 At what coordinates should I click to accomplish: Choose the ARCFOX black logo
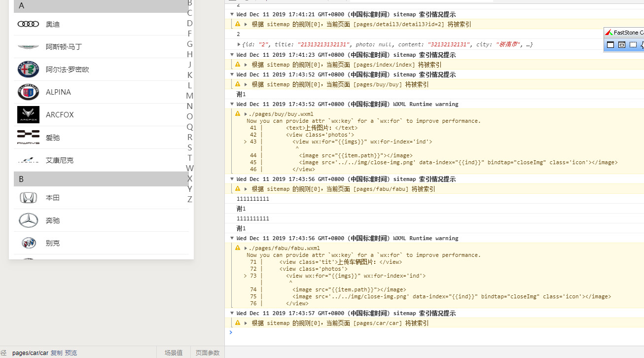28,115
